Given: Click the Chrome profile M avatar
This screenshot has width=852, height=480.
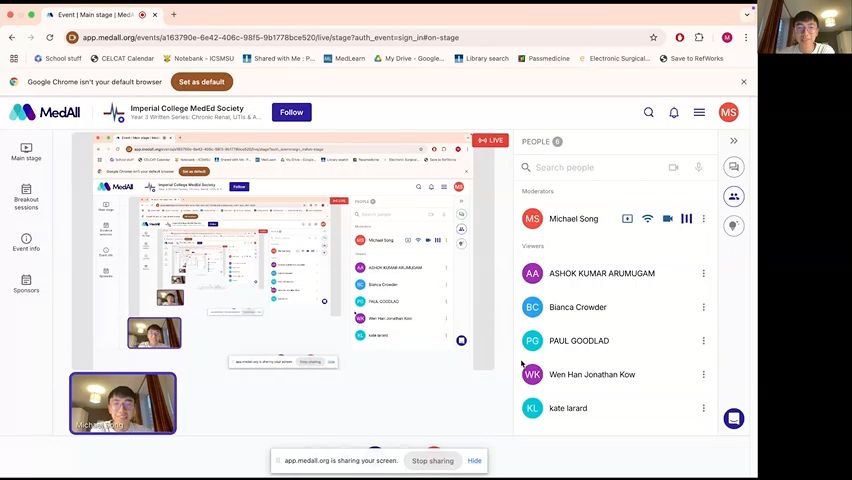Looking at the screenshot, I should point(727,38).
